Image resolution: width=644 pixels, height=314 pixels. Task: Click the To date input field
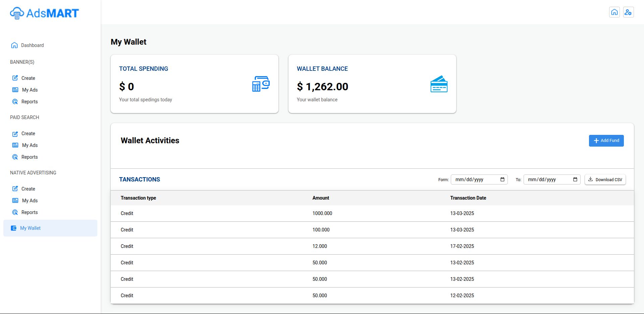click(547, 179)
